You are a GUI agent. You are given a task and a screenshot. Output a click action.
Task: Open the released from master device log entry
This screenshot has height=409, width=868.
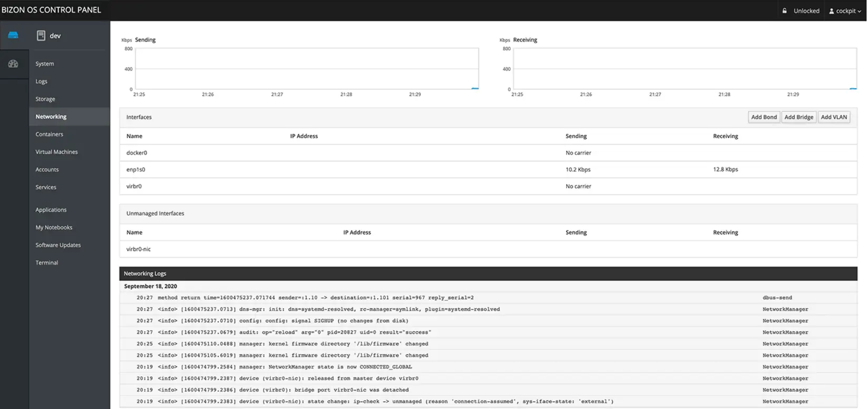click(x=488, y=379)
